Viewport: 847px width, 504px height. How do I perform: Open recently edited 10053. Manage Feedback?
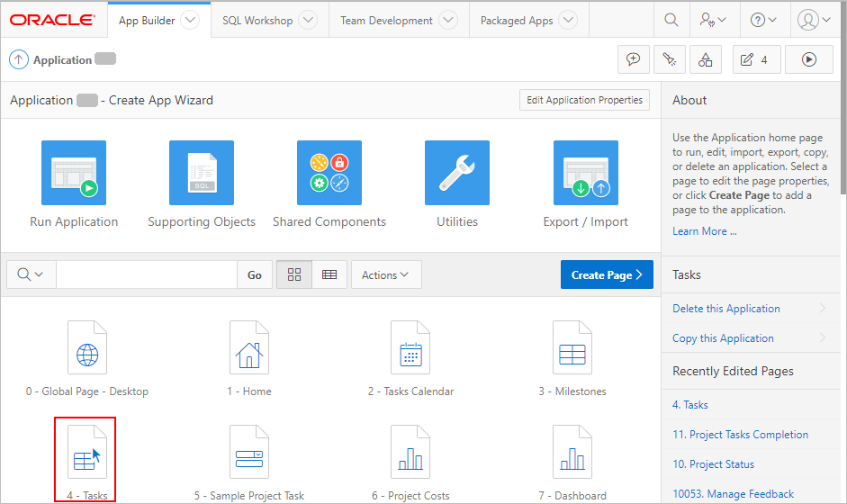(733, 494)
